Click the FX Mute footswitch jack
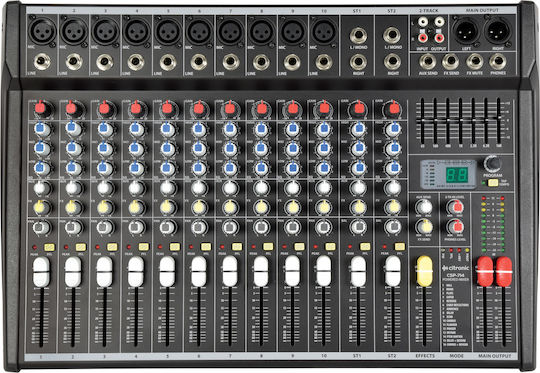540x373 pixels. click(x=475, y=62)
